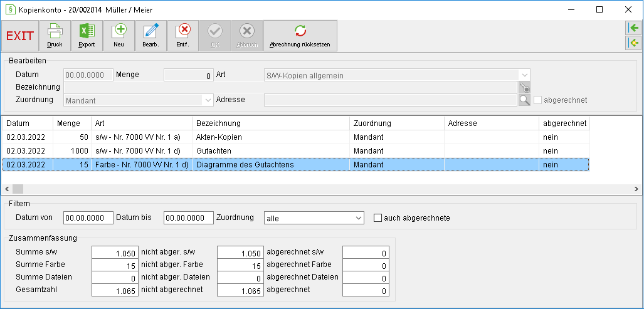Click the horizontal scrollbar right arrow
This screenshot has height=309, width=644.
636,189
